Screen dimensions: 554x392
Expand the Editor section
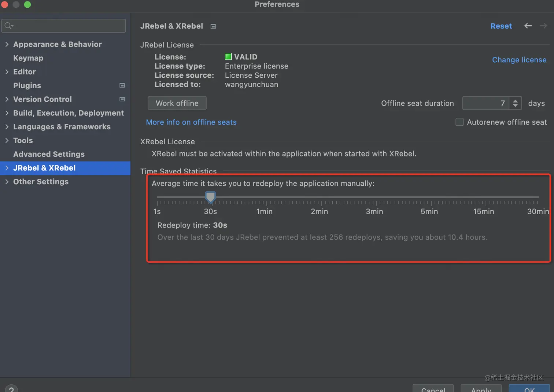(x=7, y=71)
